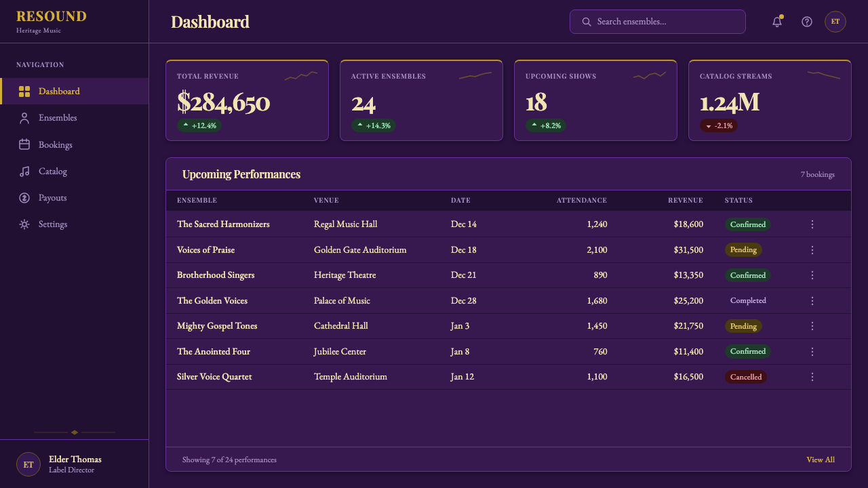Click the $31,500 revenue cell

tap(688, 250)
